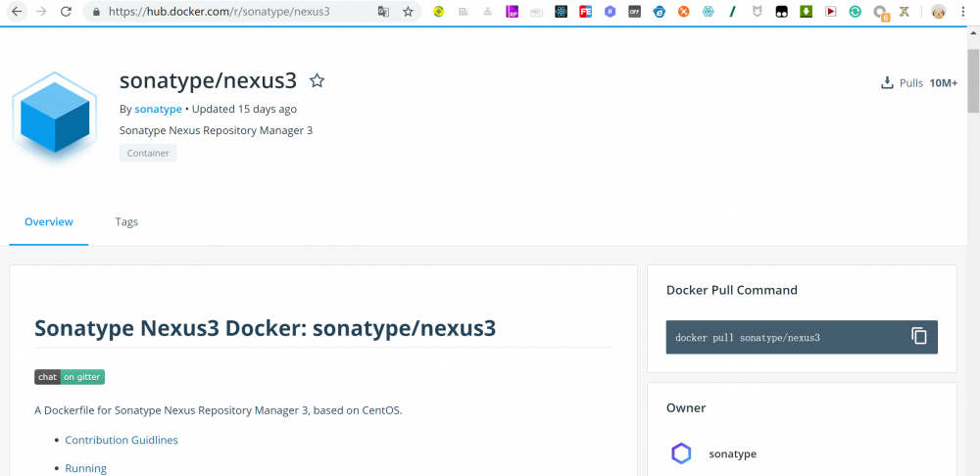
Task: Bookmark this page with the star
Action: point(408,12)
